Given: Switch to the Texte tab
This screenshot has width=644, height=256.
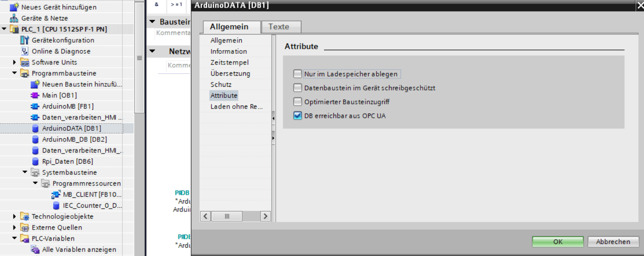Looking at the screenshot, I should click(x=279, y=27).
